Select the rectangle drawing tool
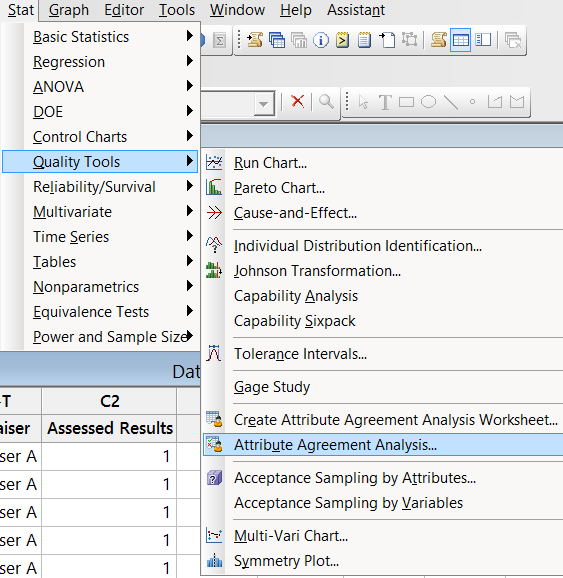 coord(406,102)
